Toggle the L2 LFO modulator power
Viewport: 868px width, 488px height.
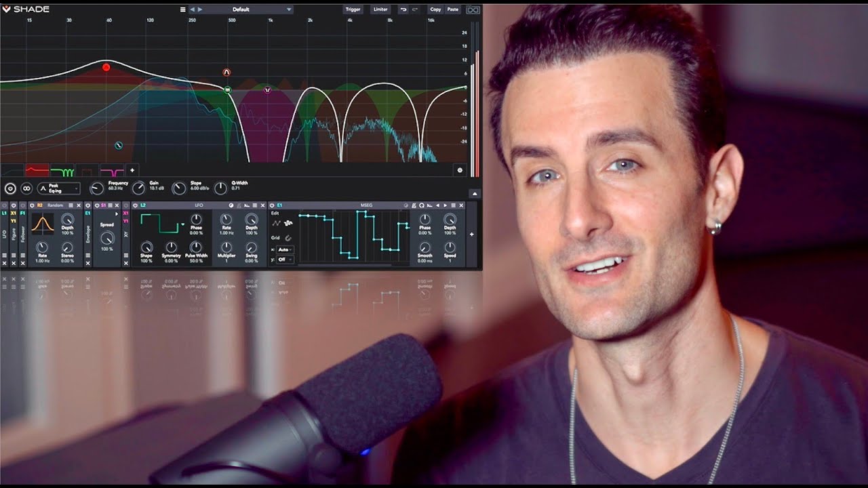[135, 205]
